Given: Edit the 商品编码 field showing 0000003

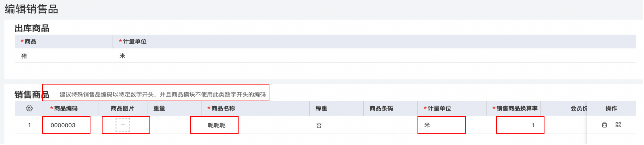Looking at the screenshot, I should click(x=66, y=125).
